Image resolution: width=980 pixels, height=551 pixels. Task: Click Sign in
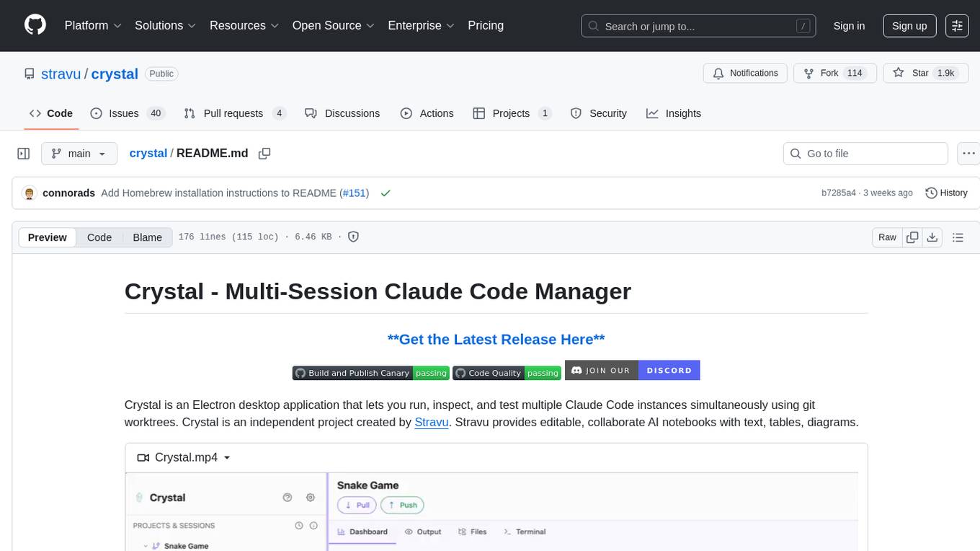coord(849,26)
